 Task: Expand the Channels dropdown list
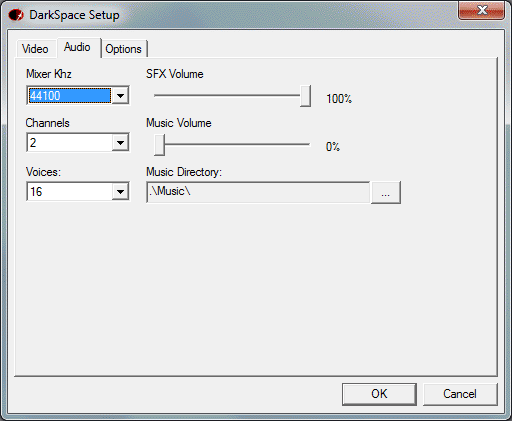pos(120,143)
